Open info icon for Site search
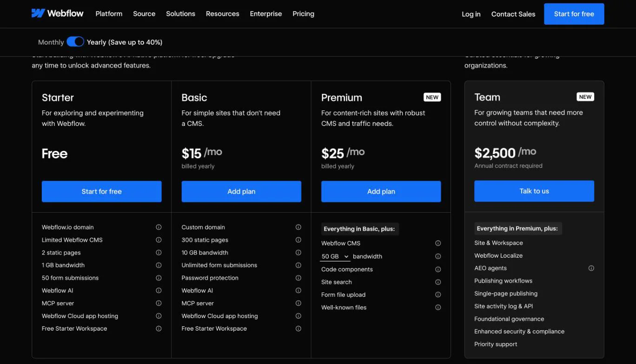The height and width of the screenshot is (364, 636). (x=438, y=282)
